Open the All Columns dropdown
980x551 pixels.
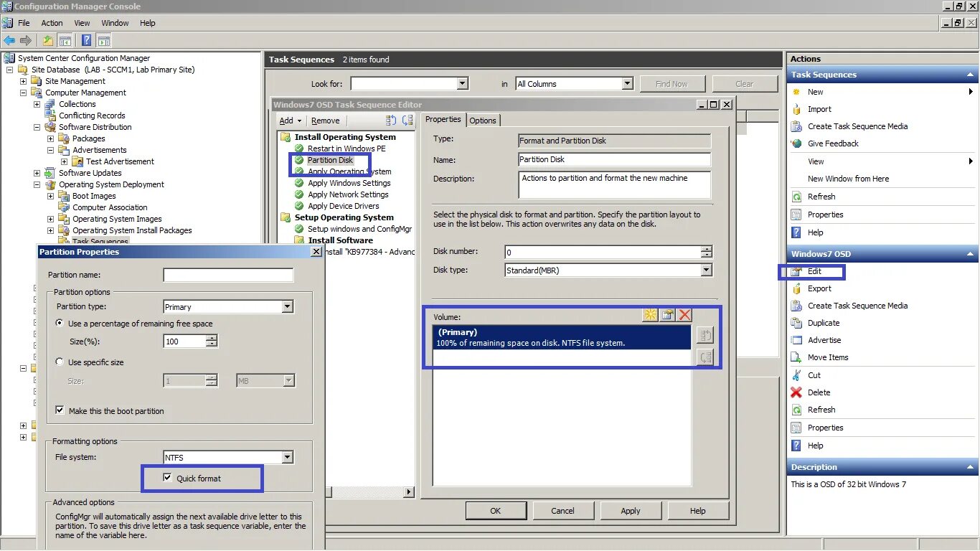point(627,84)
